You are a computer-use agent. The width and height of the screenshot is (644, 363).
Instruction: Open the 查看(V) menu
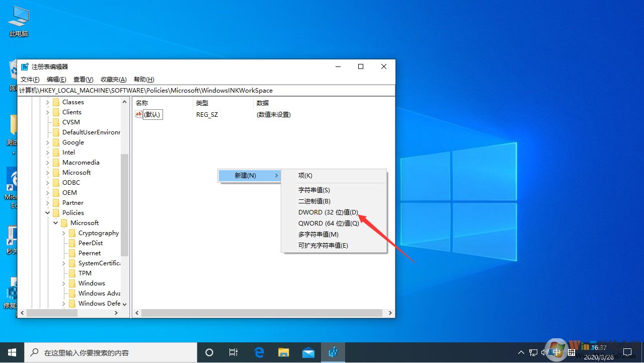pos(83,79)
